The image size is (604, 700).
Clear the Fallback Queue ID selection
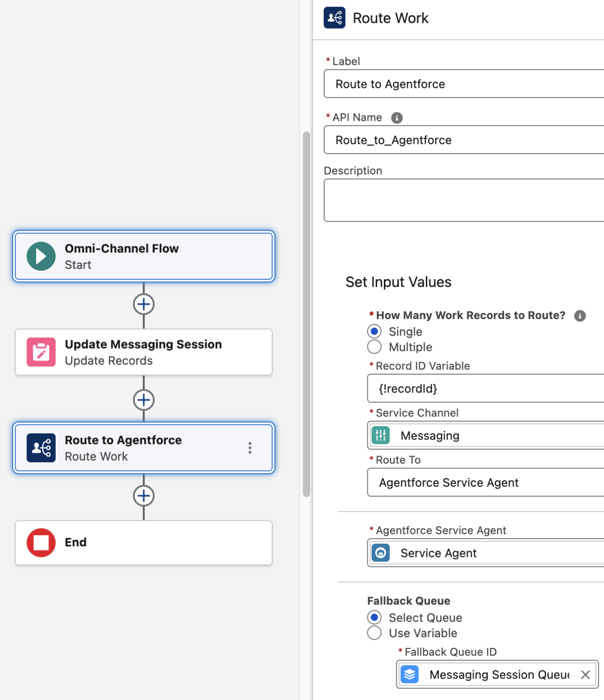click(x=585, y=674)
